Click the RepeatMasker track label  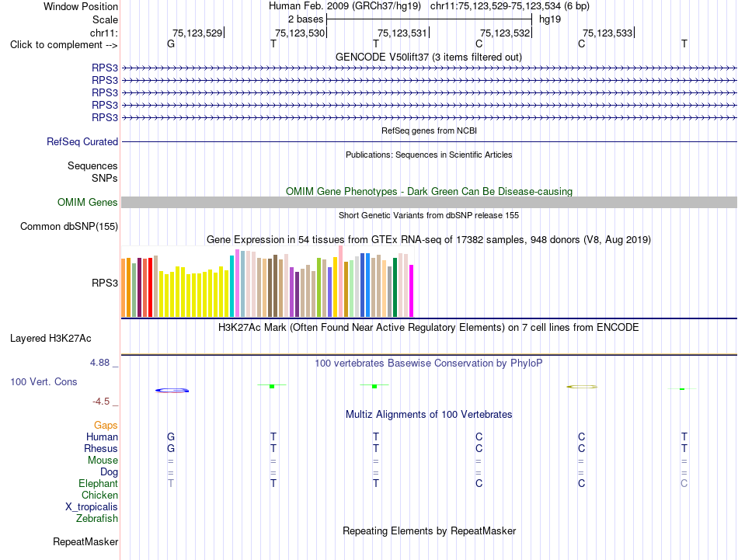85,542
